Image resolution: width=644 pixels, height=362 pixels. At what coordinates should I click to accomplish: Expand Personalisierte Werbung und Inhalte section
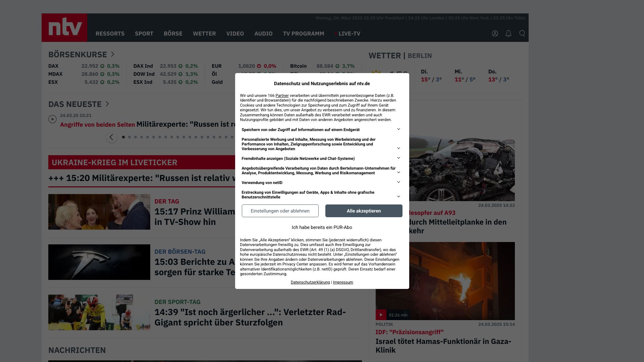tap(398, 148)
